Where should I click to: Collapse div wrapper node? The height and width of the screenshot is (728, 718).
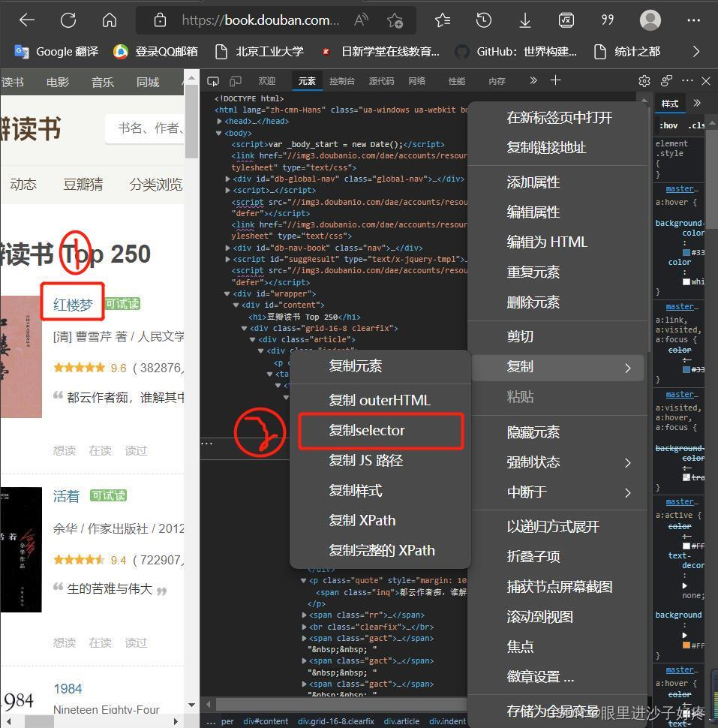[227, 294]
